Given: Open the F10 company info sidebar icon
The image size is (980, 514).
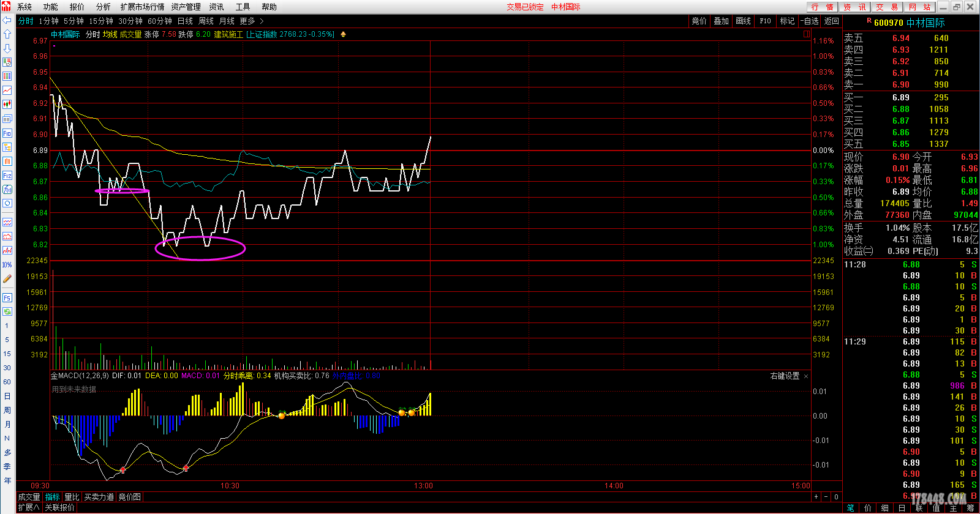Looking at the screenshot, I should 7,133.
